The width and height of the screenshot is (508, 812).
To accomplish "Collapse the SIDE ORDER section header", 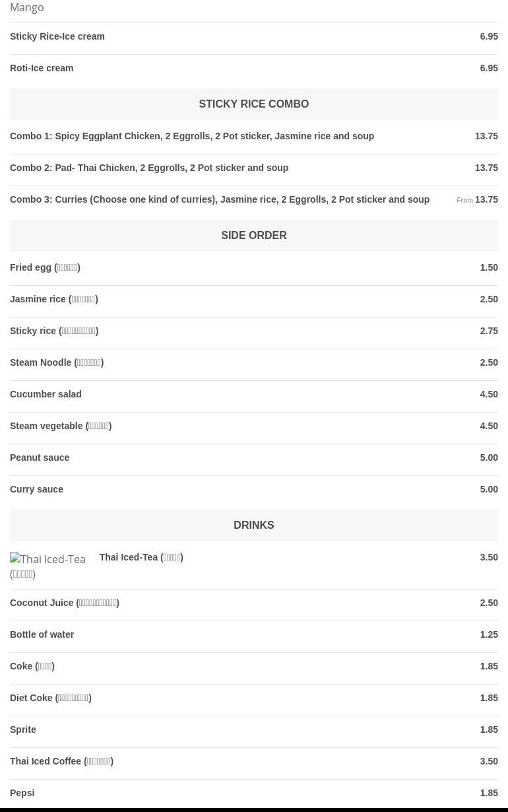I will coord(253,235).
